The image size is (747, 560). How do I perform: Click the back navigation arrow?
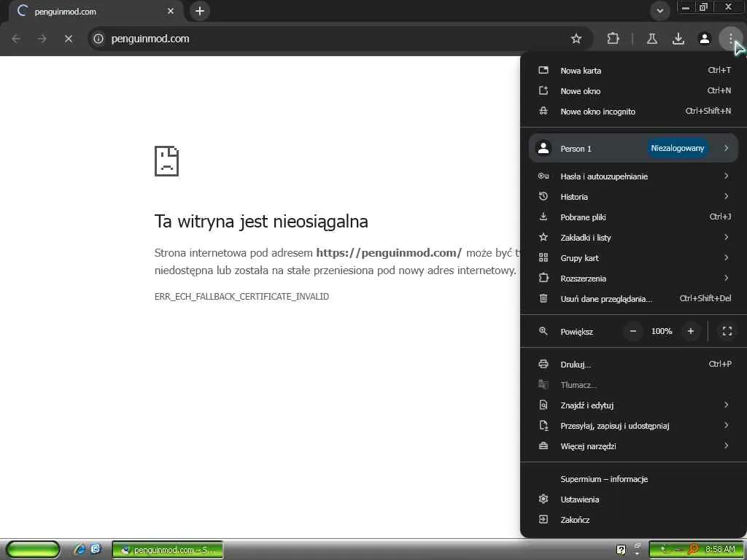[16, 39]
